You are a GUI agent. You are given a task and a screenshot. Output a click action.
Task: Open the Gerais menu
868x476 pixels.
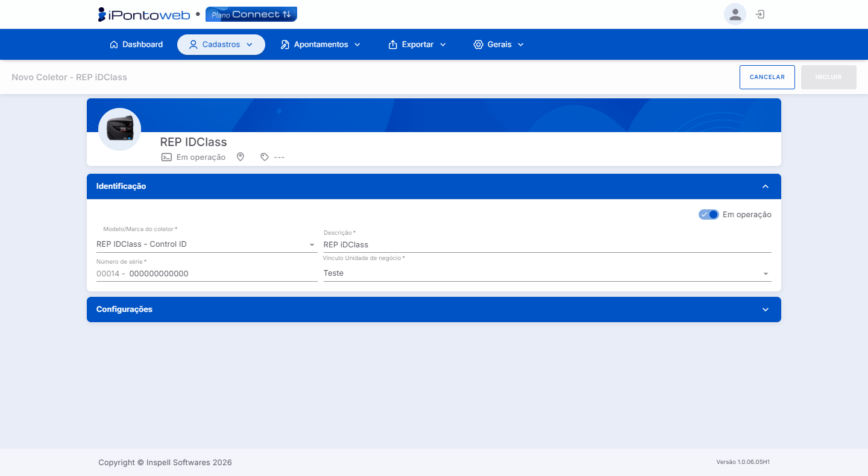[498, 45]
